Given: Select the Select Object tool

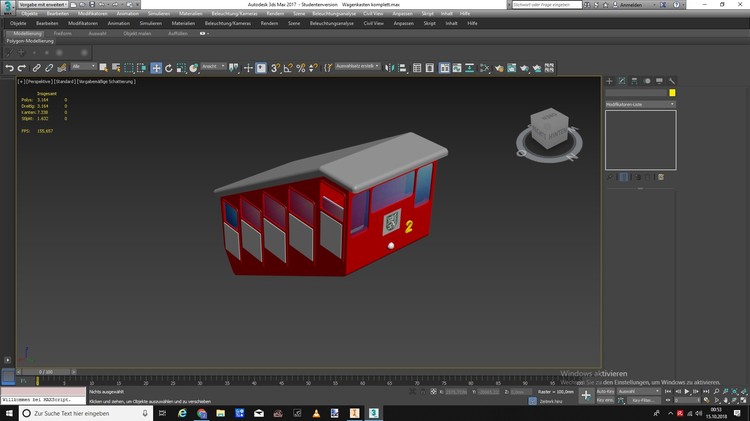Looking at the screenshot, I should pos(103,68).
